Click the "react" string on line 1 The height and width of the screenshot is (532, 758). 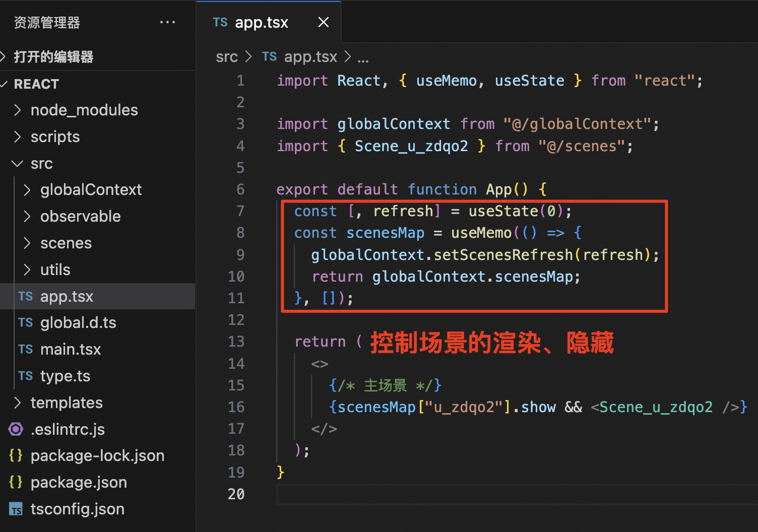point(665,81)
